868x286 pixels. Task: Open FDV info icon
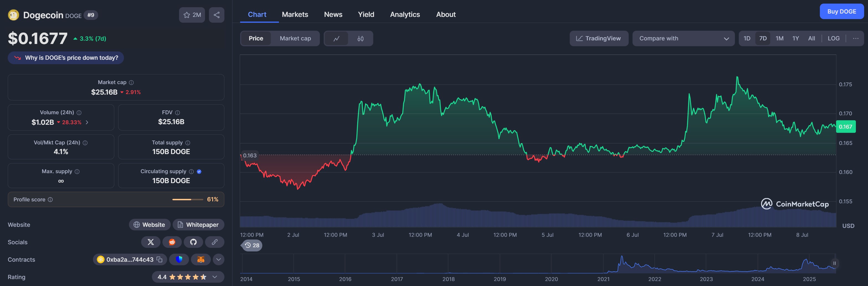178,113
